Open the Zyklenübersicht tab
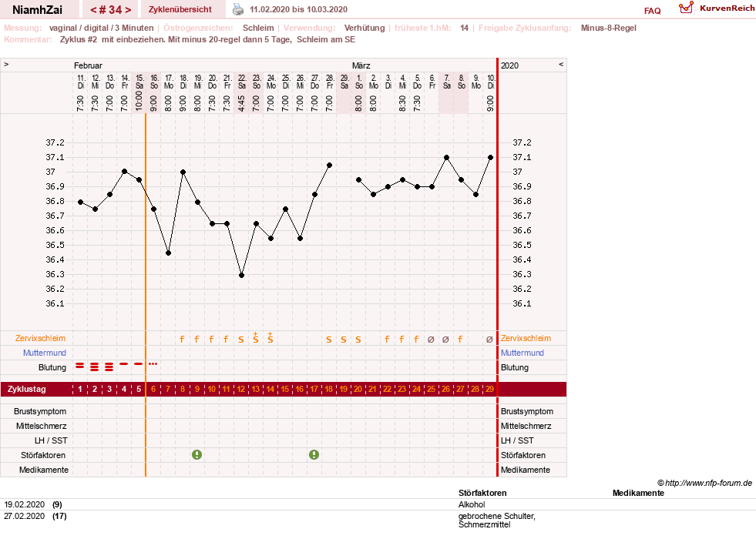The image size is (756, 549). pos(180,10)
